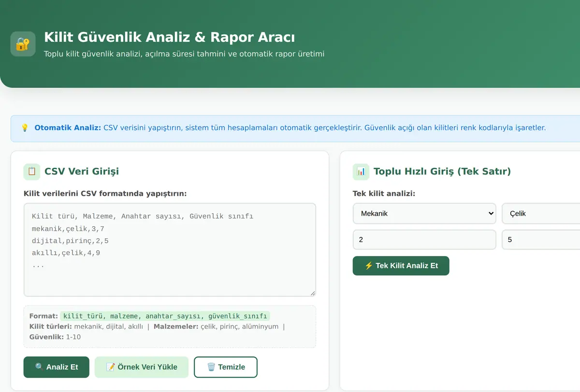
Task: Open the Çelik material dropdown
Action: point(541,214)
